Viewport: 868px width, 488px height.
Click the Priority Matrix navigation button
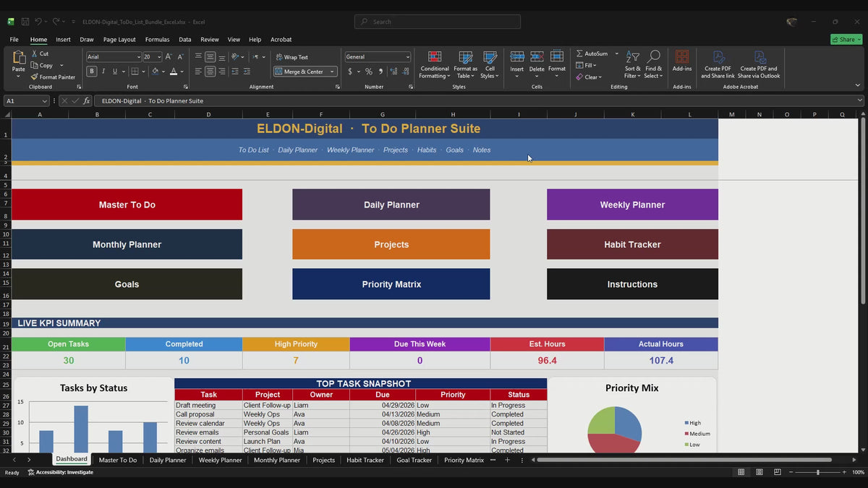pos(391,284)
